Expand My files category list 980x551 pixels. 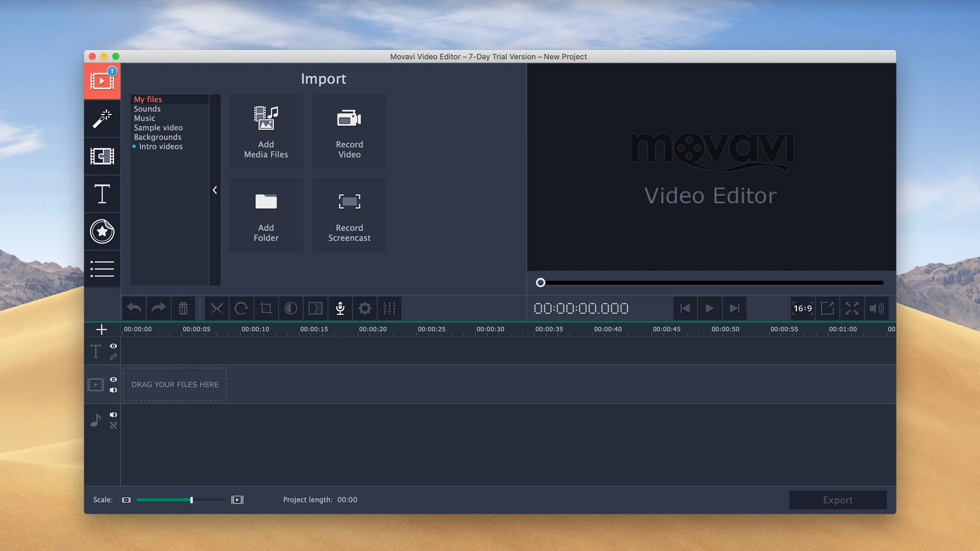(147, 100)
